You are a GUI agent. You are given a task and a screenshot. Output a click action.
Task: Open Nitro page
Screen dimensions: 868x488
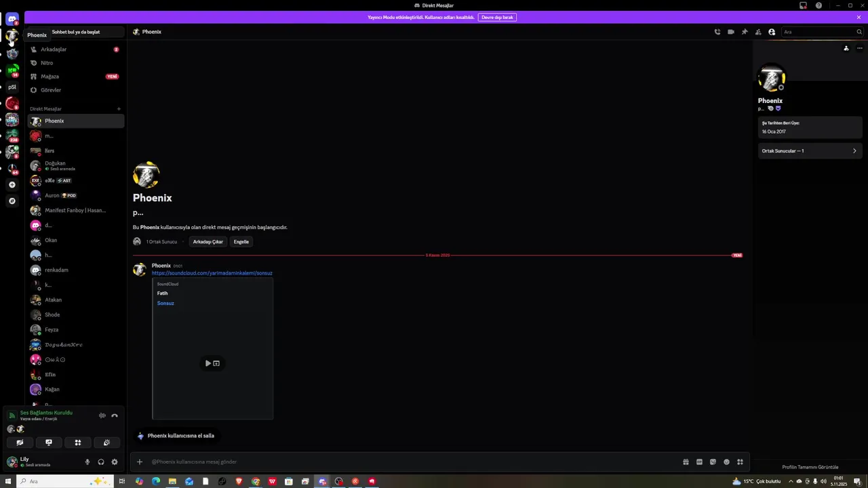[x=75, y=63]
